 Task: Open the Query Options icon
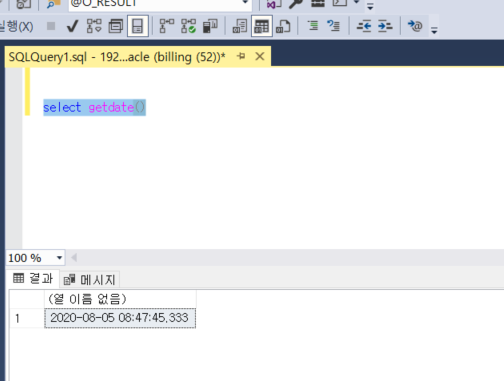point(116,26)
